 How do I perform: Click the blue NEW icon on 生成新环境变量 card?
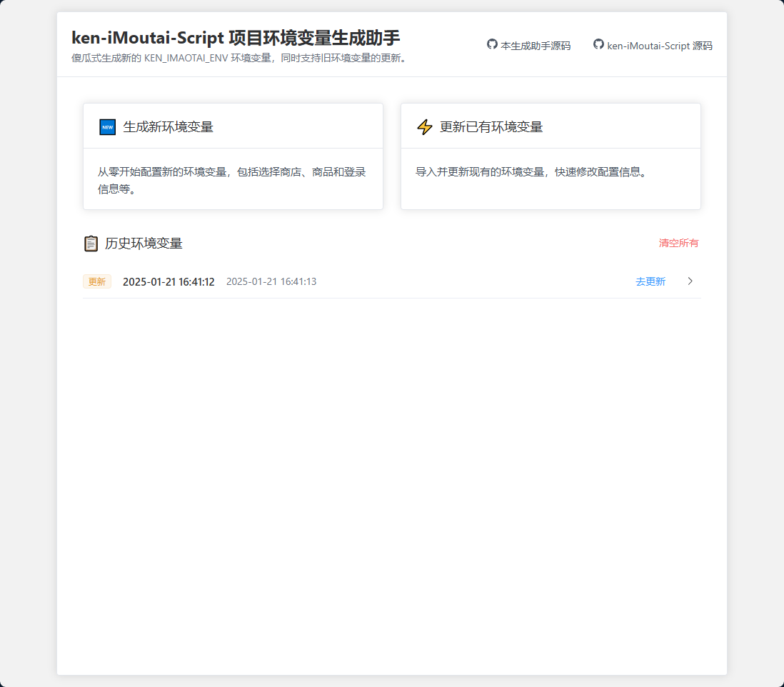[x=108, y=127]
